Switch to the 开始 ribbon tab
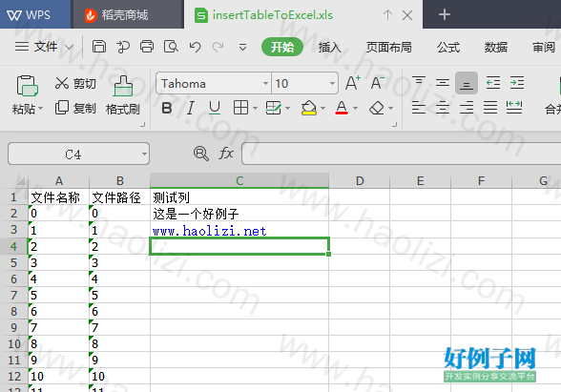This screenshot has height=392, width=561. [282, 47]
